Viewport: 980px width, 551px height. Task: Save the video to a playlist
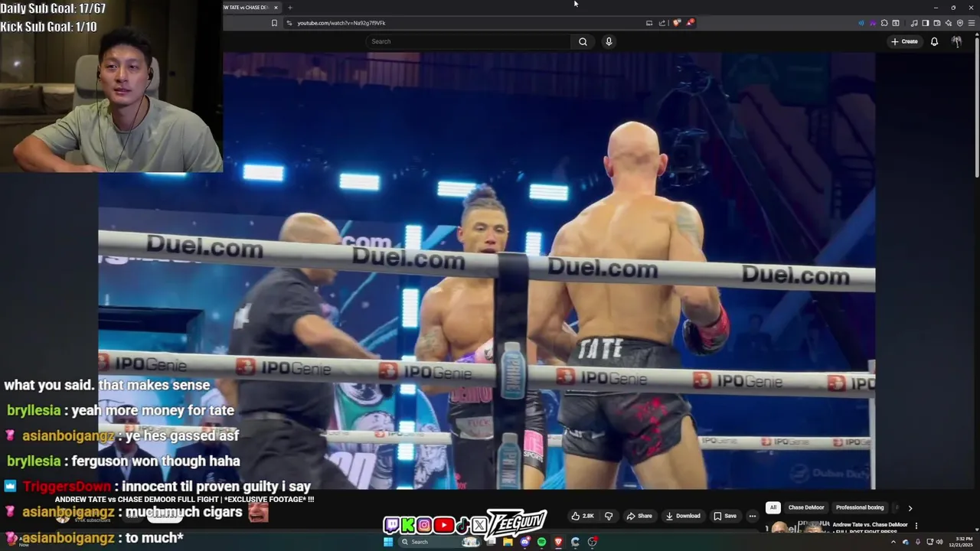[724, 516]
